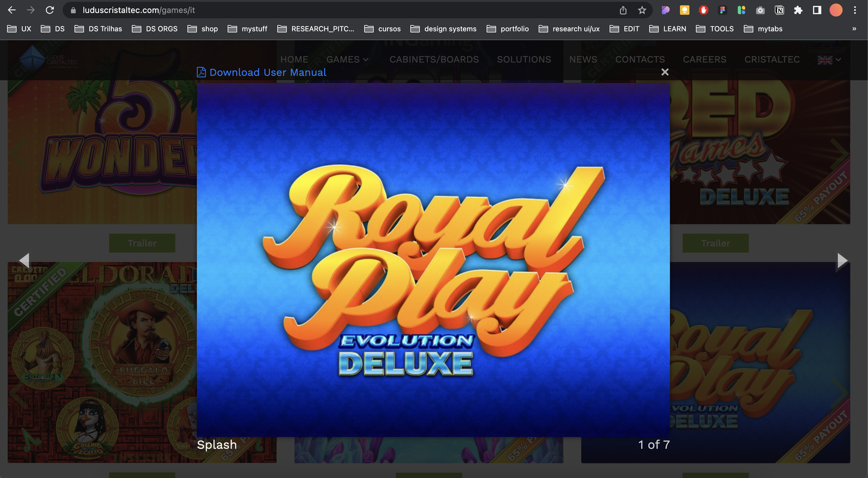Open the DS bookmarks folder
This screenshot has width=868, height=478.
point(53,29)
